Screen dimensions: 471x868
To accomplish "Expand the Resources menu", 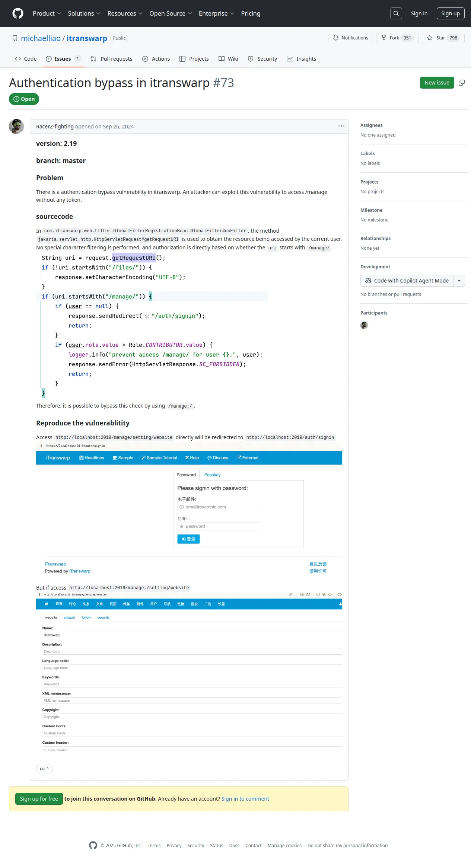I will coord(125,13).
